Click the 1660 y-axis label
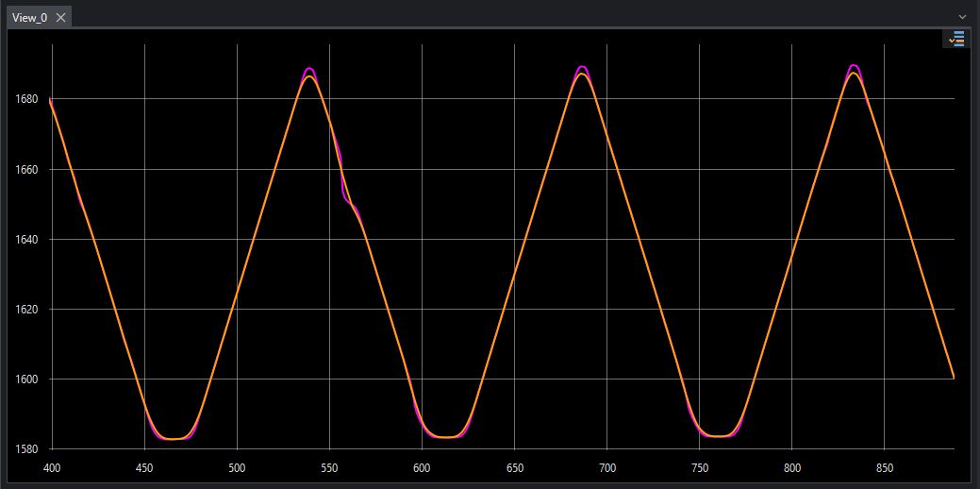Viewport: 980px width, 489px height. pos(25,170)
